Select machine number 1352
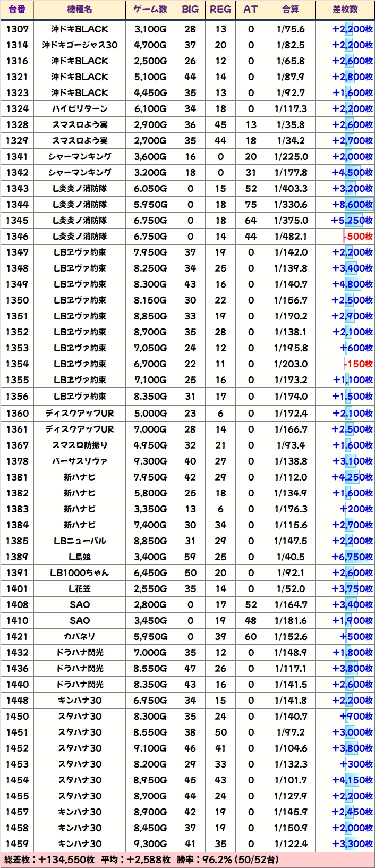 17,332
